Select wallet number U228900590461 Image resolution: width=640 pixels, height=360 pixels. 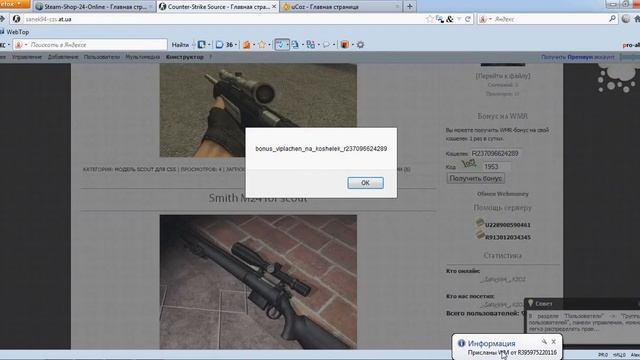pos(507,225)
